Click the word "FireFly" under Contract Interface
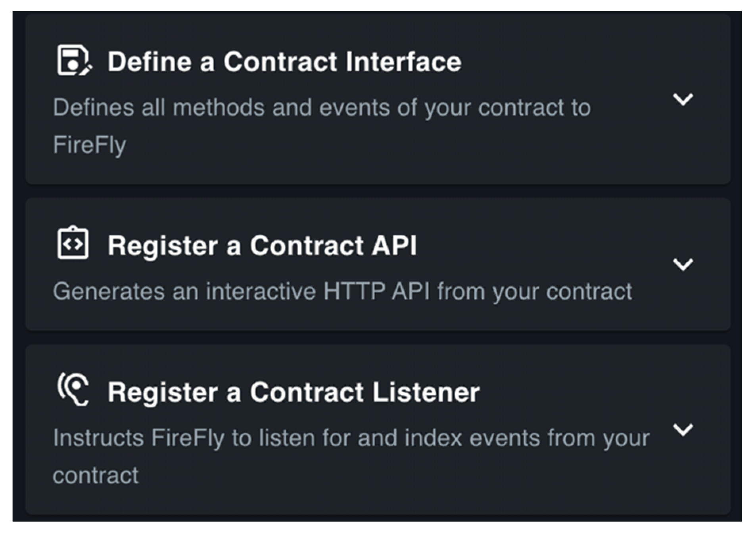756x535 pixels. click(90, 145)
